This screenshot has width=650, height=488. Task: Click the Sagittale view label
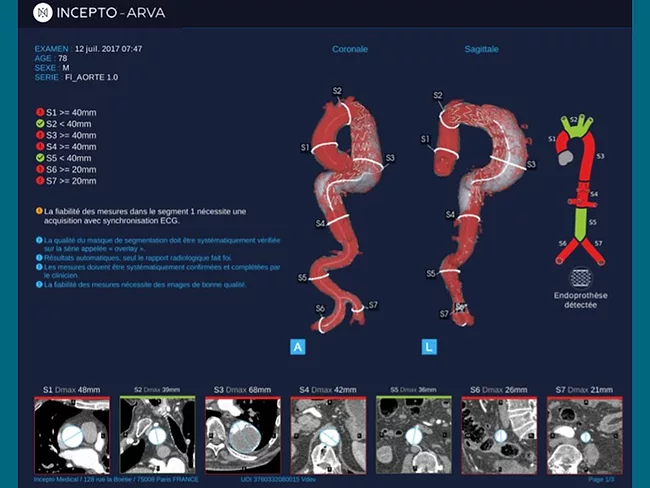point(482,48)
